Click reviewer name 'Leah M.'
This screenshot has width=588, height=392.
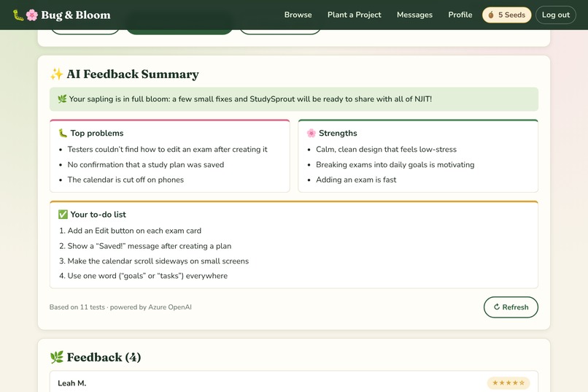[72, 383]
